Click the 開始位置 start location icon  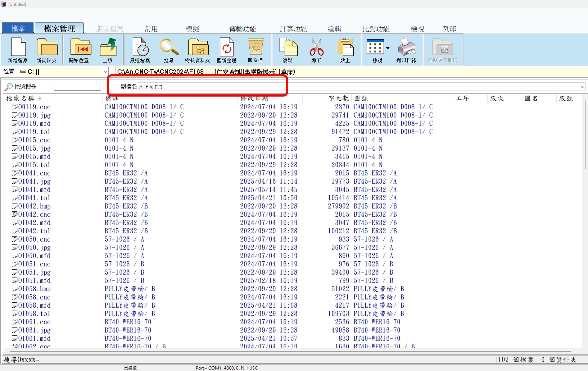pos(79,50)
